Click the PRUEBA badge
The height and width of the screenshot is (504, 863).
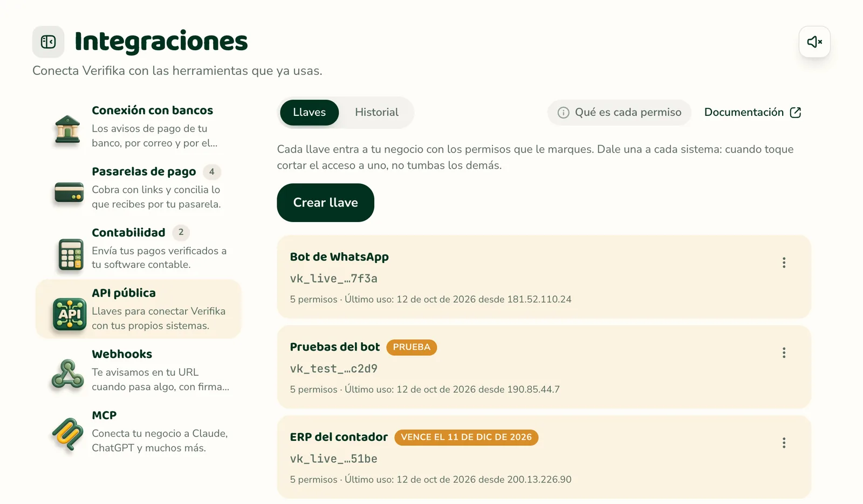click(412, 347)
